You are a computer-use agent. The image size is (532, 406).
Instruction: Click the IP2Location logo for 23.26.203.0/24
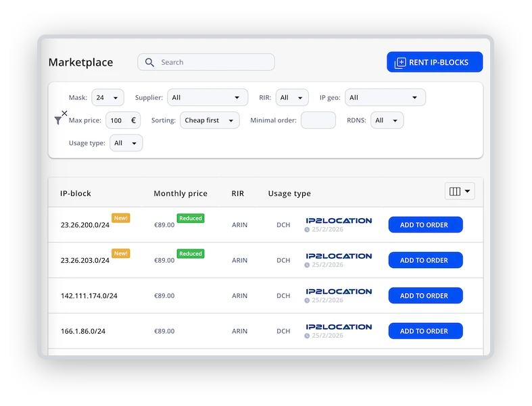coord(339,256)
